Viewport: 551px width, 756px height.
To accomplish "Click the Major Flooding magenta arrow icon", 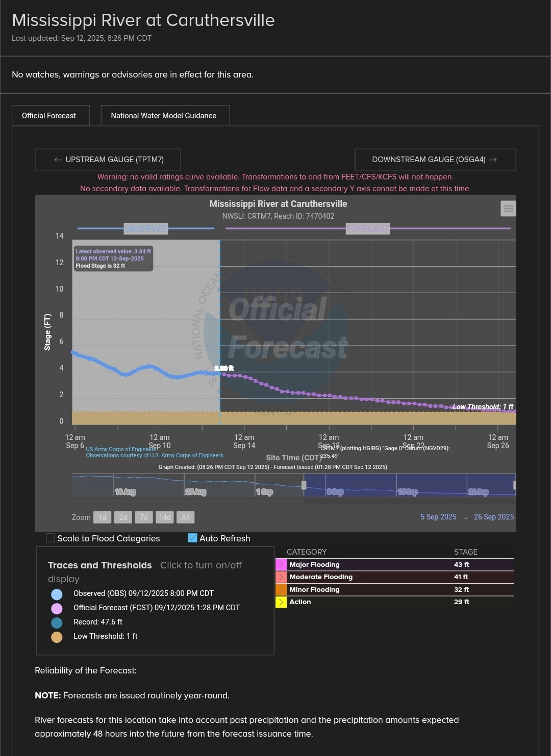I will (281, 565).
